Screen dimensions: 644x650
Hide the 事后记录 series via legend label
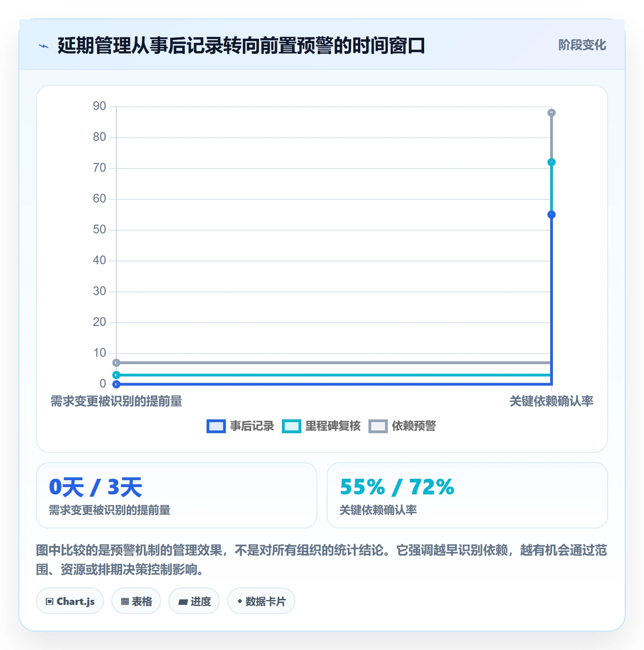252,426
